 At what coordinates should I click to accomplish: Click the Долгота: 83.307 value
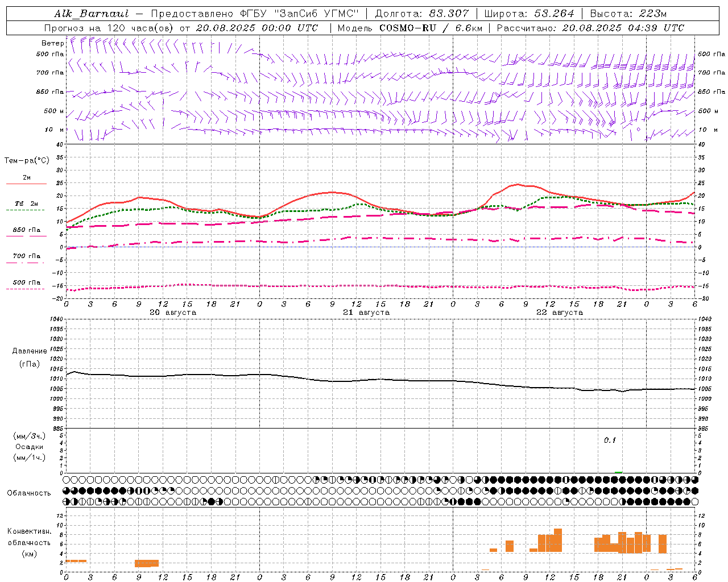[x=422, y=14]
